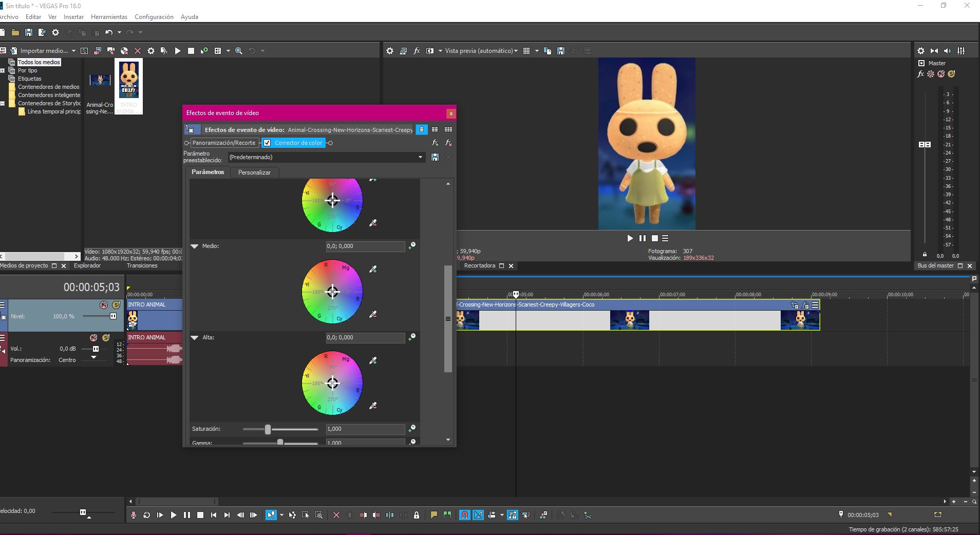Viewport: 980px width, 535px height.
Task: Enable snapping magnet on timeline toolbar
Action: tap(464, 515)
